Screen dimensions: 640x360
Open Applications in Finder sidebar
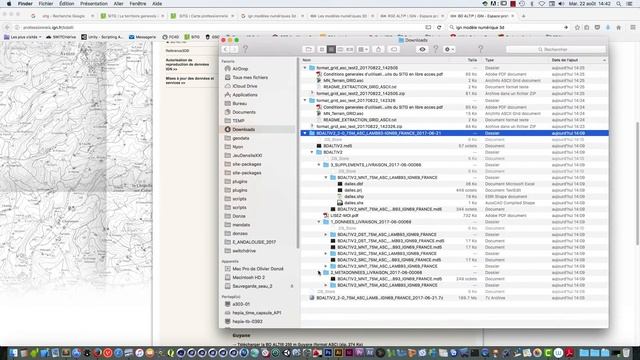coord(245,95)
